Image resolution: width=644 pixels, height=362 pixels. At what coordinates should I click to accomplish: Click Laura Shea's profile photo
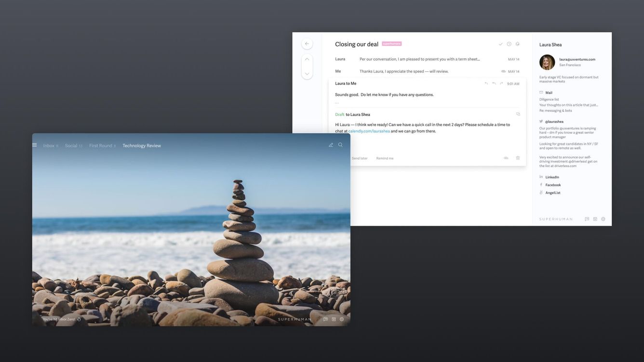pos(547,62)
